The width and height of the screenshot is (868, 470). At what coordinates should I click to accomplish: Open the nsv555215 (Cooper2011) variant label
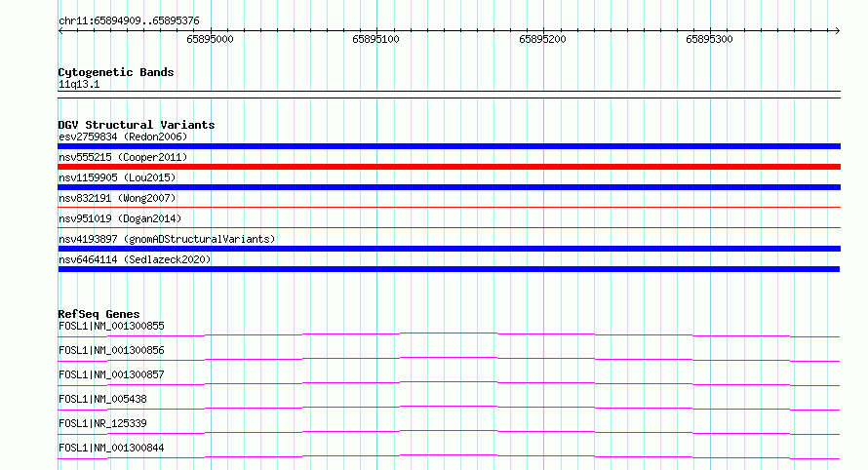(123, 157)
